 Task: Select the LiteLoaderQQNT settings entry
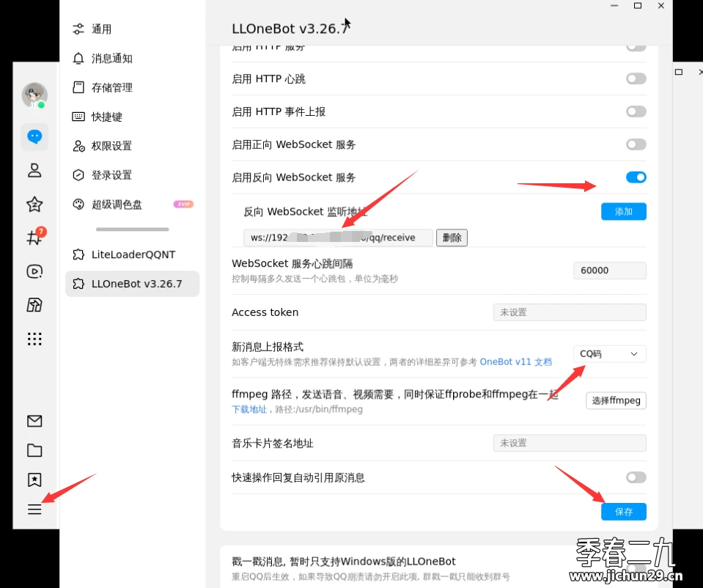coord(133,254)
